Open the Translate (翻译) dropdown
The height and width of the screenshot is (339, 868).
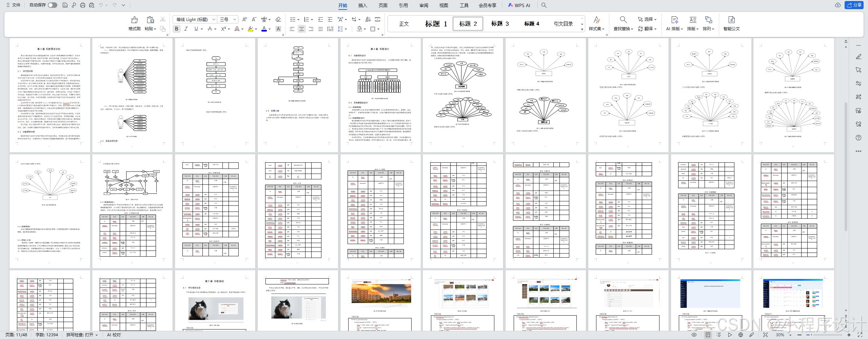(x=647, y=29)
